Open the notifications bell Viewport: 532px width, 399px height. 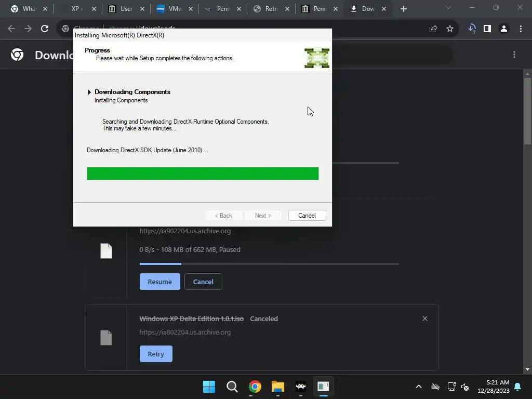coord(518,387)
